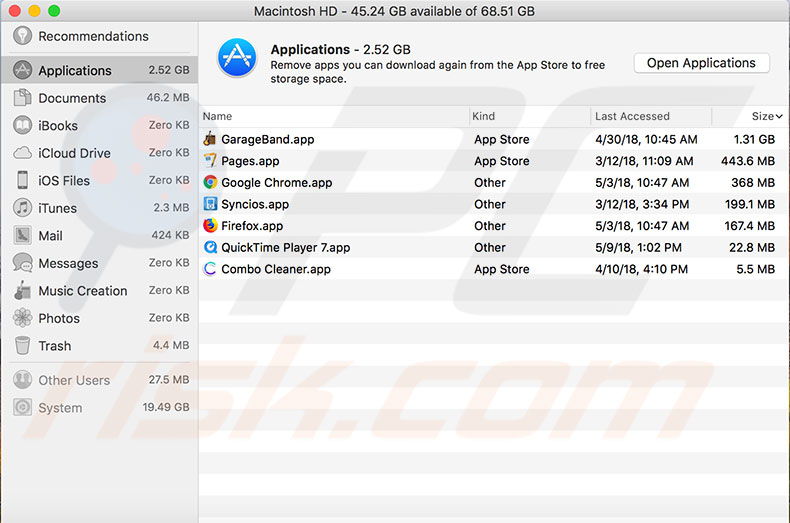The height and width of the screenshot is (523, 790).
Task: Select iCloud Drive category label
Action: click(x=74, y=153)
